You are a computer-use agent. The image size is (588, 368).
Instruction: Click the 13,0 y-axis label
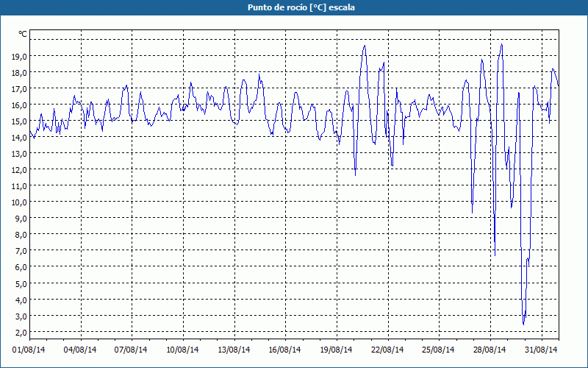click(x=19, y=154)
